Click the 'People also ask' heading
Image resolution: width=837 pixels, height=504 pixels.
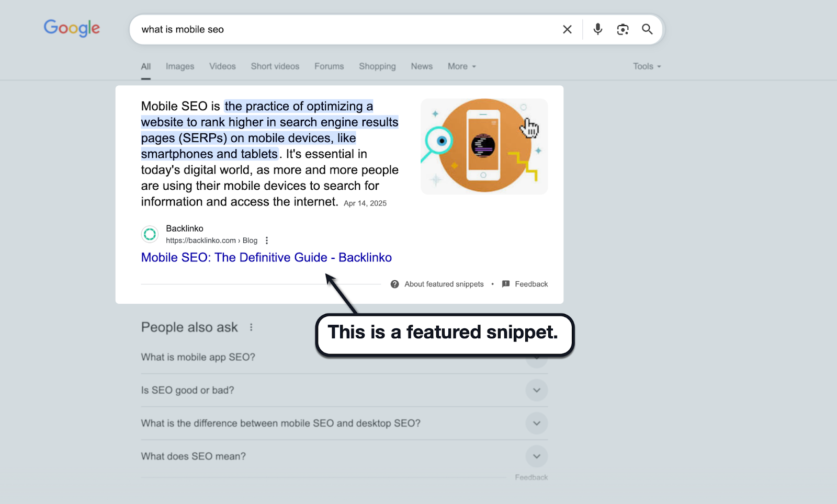click(x=189, y=327)
